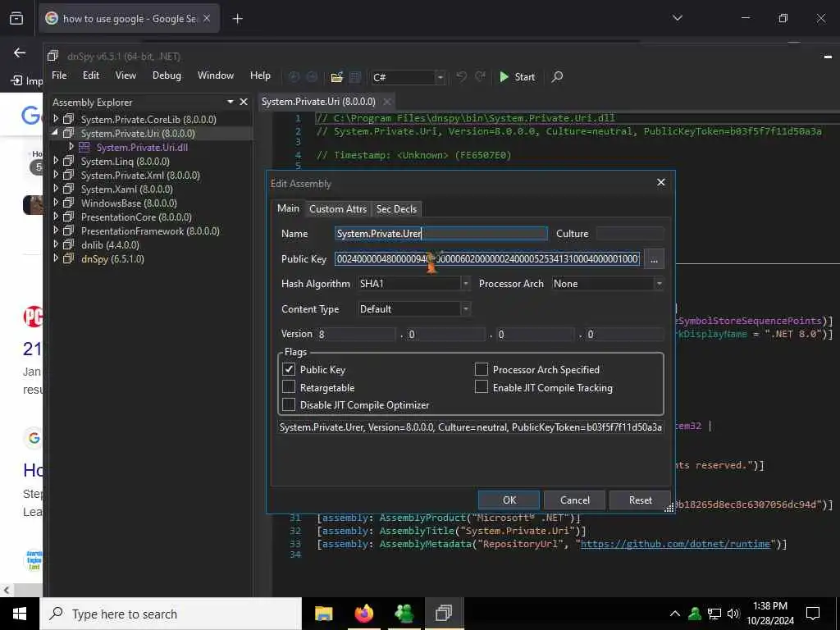The width and height of the screenshot is (840, 630).
Task: Click the PresentationCore assembly icon
Action: [x=68, y=217]
